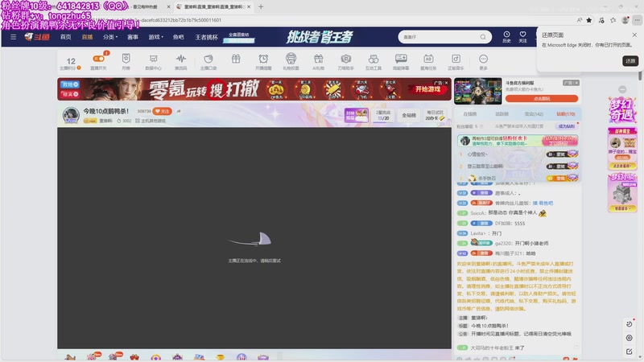The width and height of the screenshot is (644, 362).
Task: Click the site search input field
Action: click(440, 37)
